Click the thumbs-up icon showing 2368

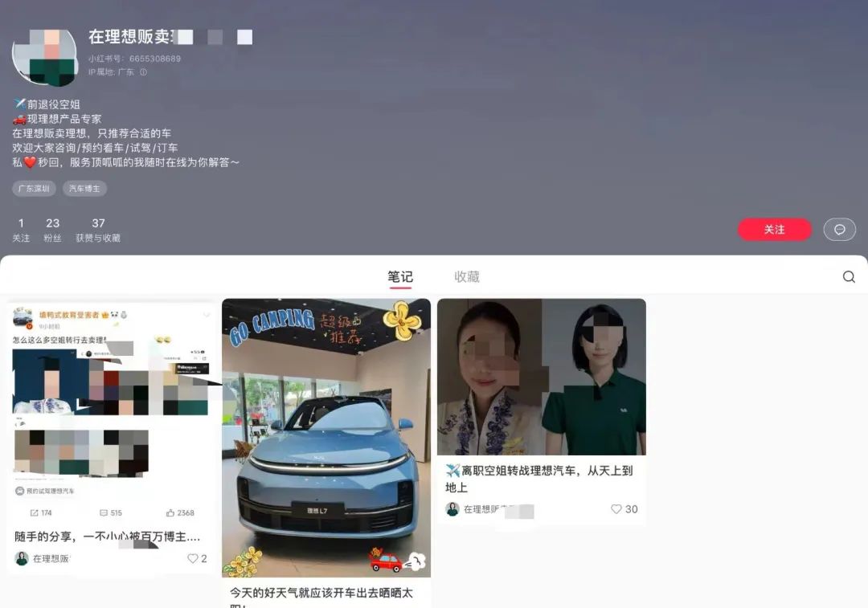pyautogui.click(x=170, y=513)
